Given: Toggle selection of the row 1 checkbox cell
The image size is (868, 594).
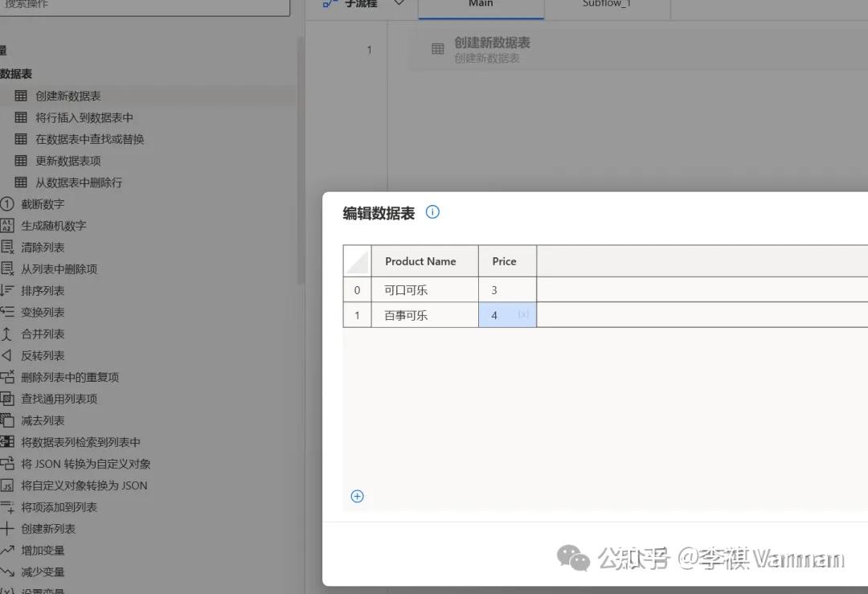Looking at the screenshot, I should 357,315.
